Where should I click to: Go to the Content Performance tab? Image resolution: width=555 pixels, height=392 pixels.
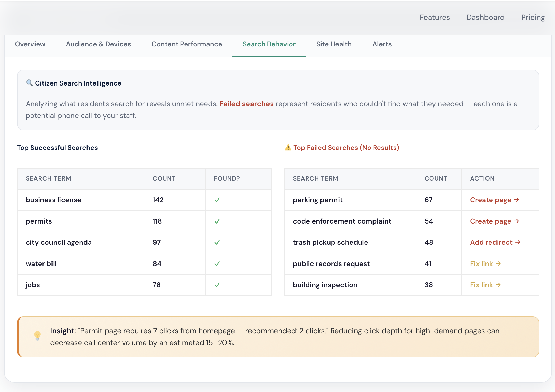point(187,44)
